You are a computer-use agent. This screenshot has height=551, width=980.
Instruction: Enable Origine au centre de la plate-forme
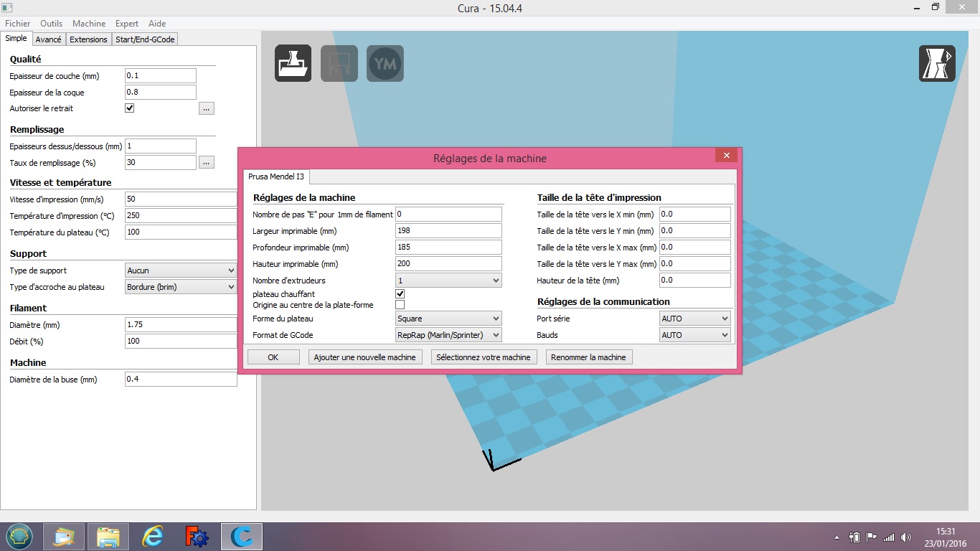coord(400,305)
